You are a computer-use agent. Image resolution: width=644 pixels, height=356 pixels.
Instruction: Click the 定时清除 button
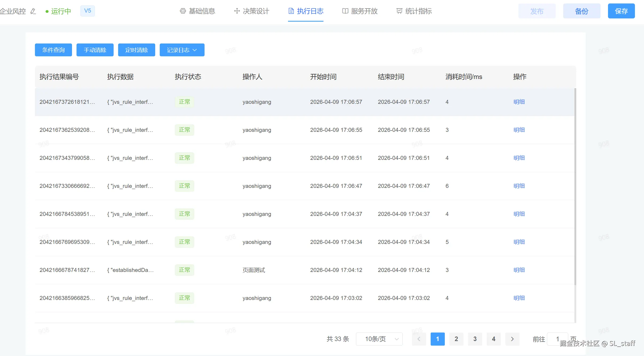coord(137,50)
